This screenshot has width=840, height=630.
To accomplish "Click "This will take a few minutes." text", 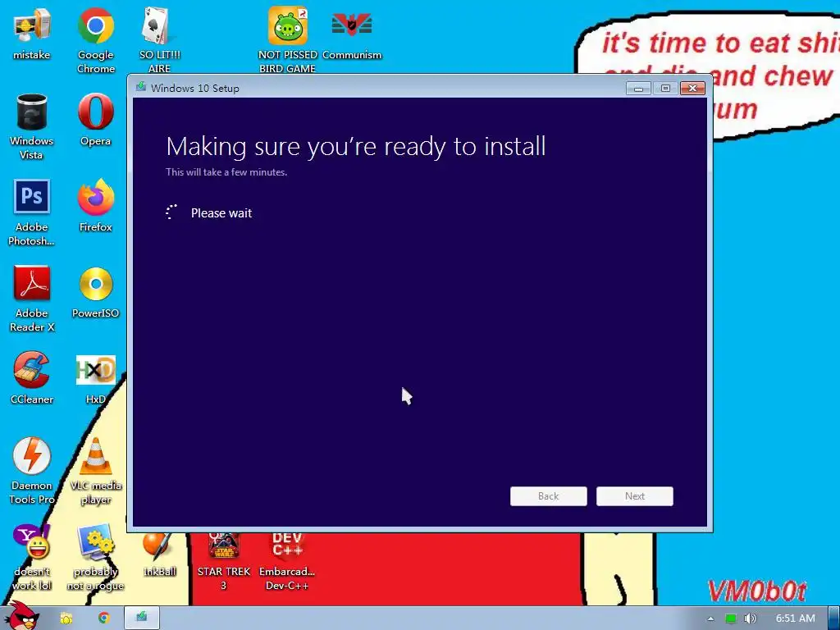I will [x=226, y=172].
